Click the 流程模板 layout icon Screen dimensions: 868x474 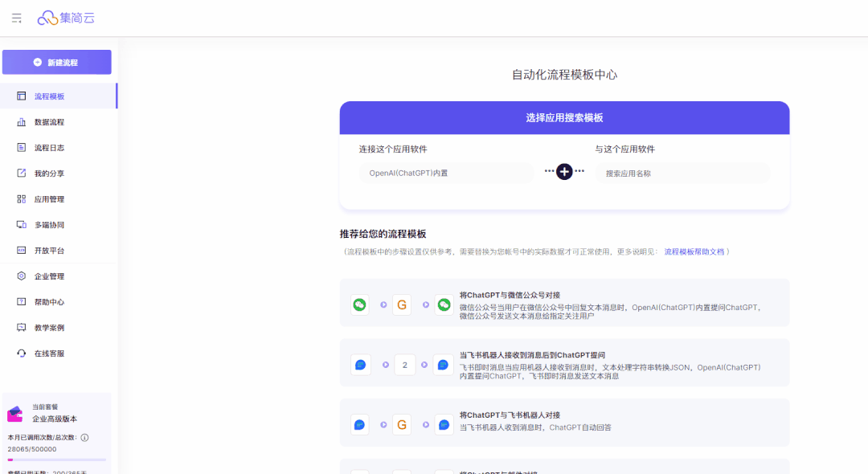coord(21,96)
